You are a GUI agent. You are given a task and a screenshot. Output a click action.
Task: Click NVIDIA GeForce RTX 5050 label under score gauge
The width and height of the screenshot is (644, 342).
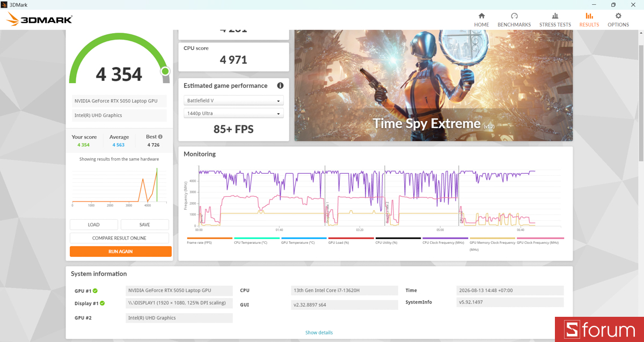pos(119,101)
